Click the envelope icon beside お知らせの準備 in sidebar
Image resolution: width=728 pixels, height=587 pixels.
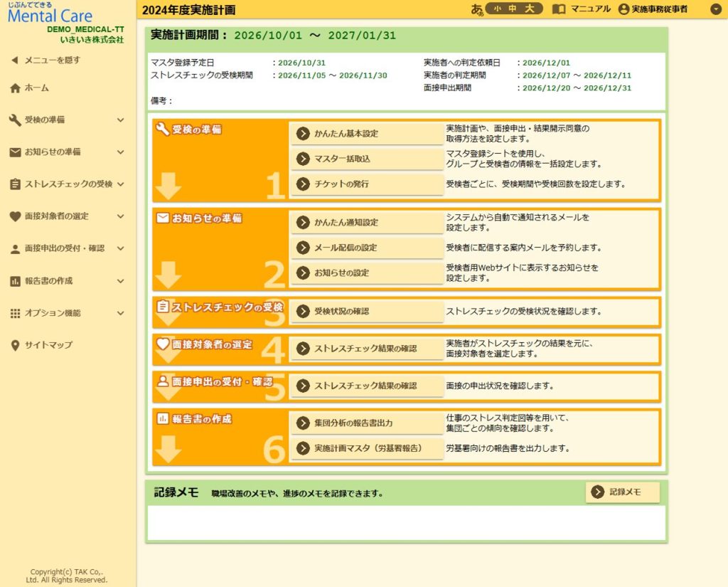16,152
